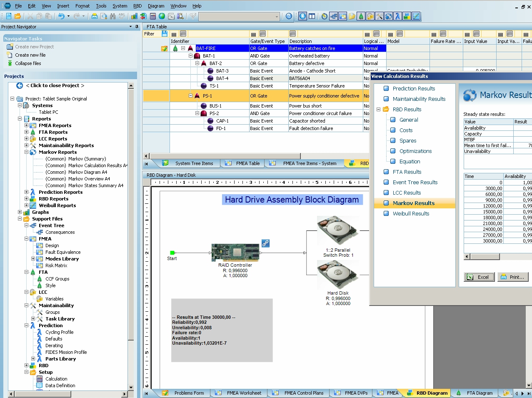Click the Undo arrow icon
The height and width of the screenshot is (398, 532).
(61, 16)
